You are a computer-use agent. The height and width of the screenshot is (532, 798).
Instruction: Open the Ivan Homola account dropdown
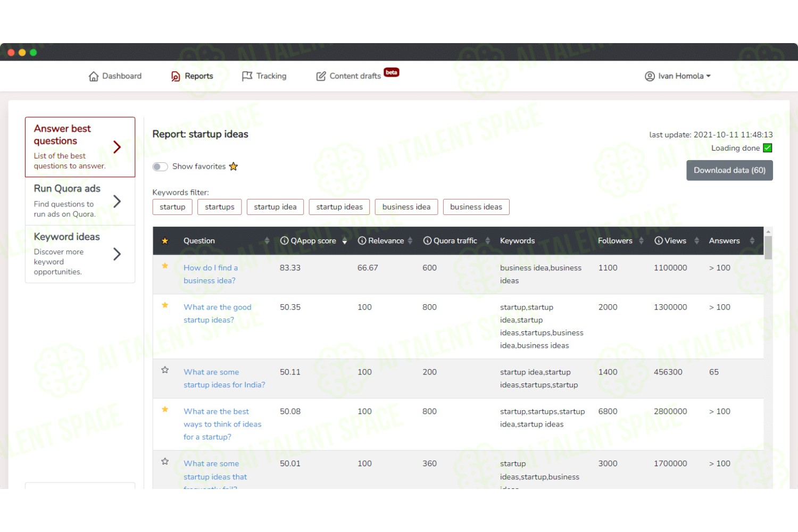[x=678, y=76]
